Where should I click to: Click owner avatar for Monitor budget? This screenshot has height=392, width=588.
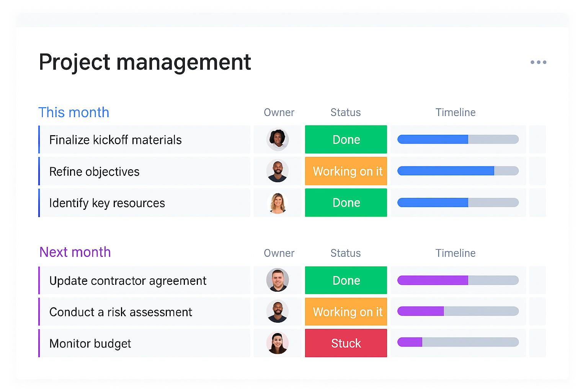(x=278, y=343)
